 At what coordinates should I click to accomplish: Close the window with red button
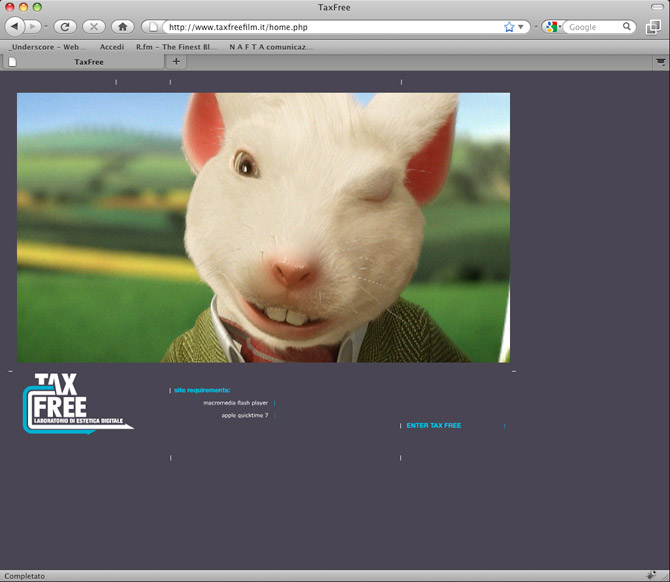9,7
